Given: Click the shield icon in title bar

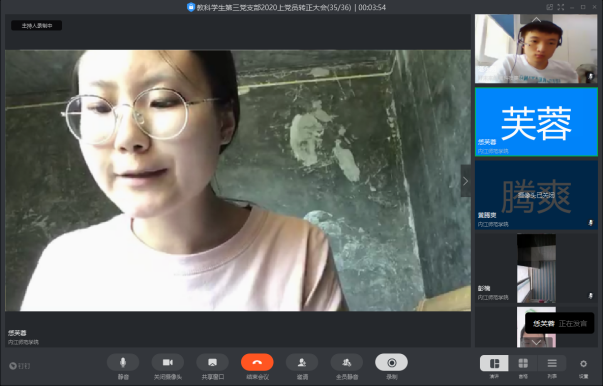Looking at the screenshot, I should pyautogui.click(x=191, y=7).
